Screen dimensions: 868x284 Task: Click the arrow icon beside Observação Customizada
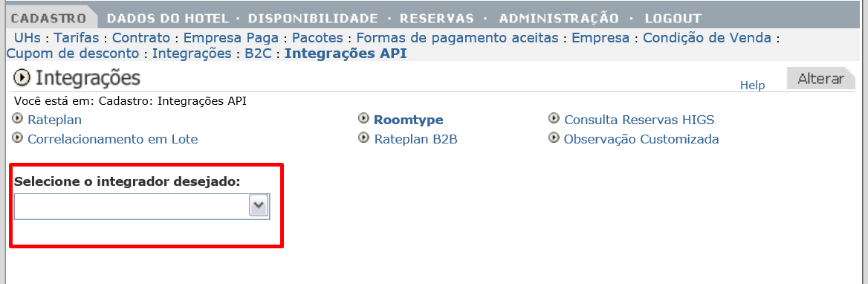[554, 138]
